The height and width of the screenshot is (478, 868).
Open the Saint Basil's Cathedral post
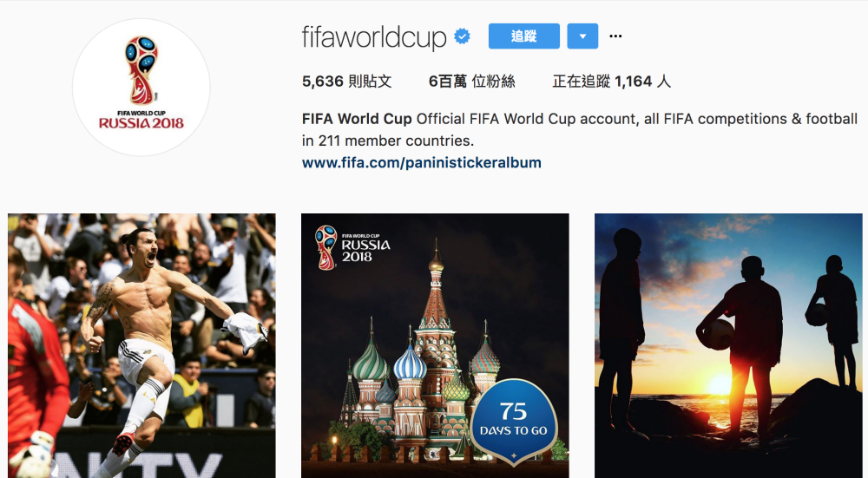pos(435,346)
